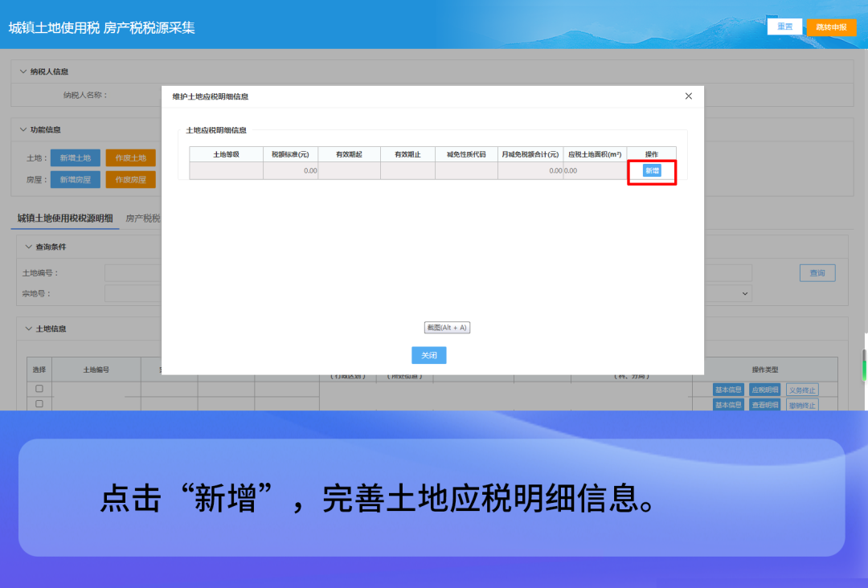The image size is (868, 588).
Task: Click the empty 土地等级 cell in the dialog
Action: (x=226, y=171)
